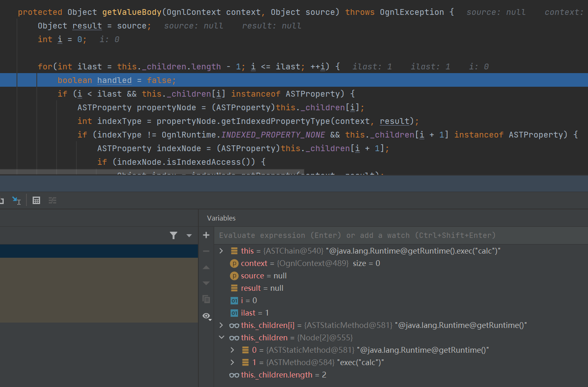Click the minus icon to remove watch
Screen dimensions: 588x387
(206, 251)
